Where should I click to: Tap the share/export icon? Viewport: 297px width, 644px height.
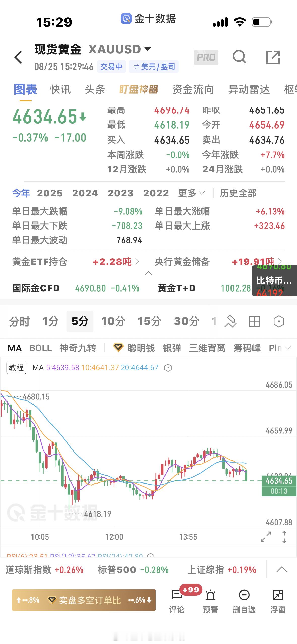point(273,57)
